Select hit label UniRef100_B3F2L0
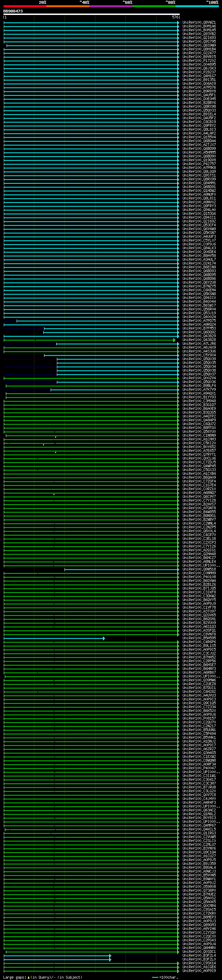The height and width of the screenshot is (980, 222). [199, 959]
